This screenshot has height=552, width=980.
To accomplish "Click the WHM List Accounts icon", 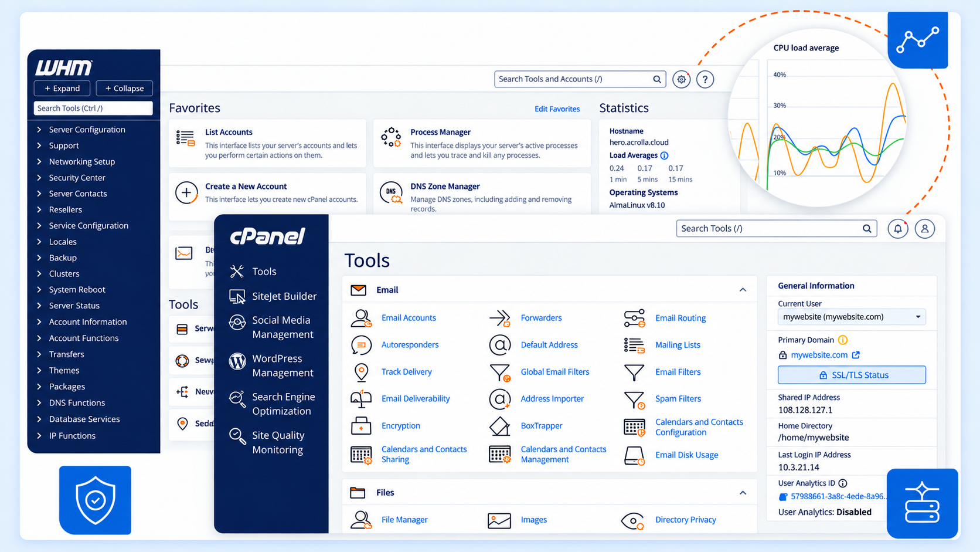I will click(x=185, y=138).
